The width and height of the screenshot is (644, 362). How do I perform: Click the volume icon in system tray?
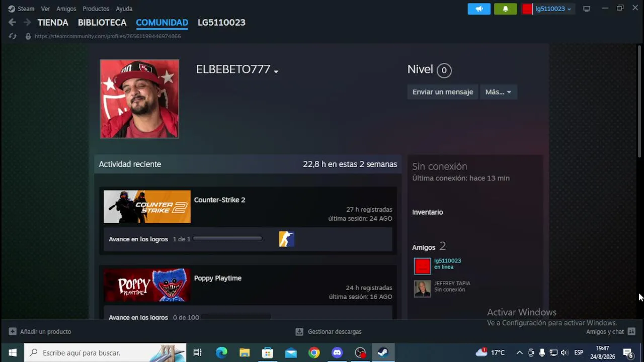565,352
